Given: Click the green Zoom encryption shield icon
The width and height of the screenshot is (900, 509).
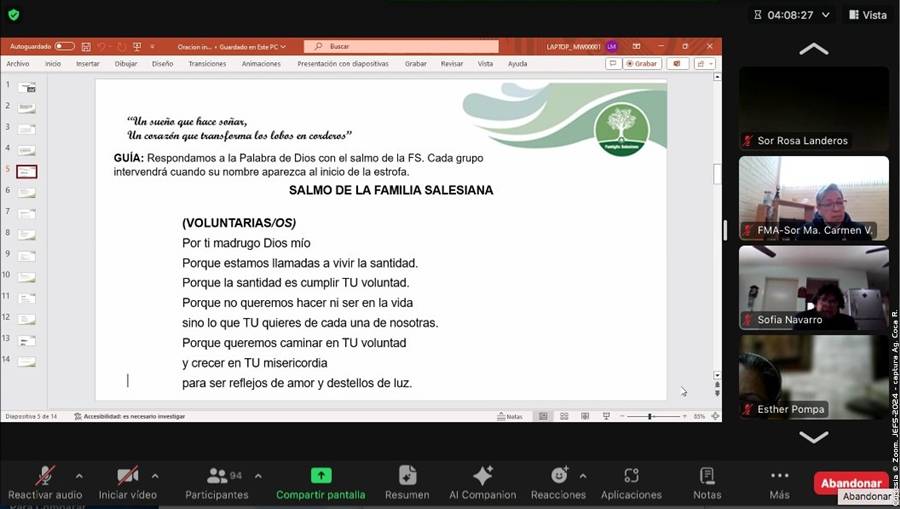Looking at the screenshot, I should [14, 15].
